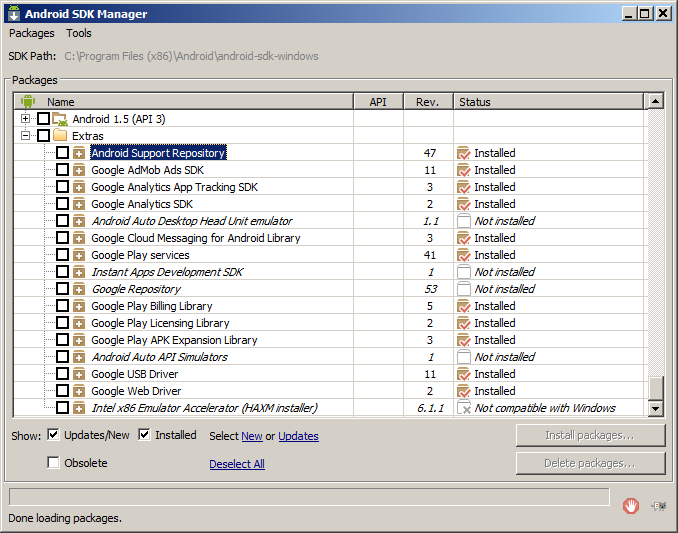Click the loading progress bar
678x533 pixels.
tap(309, 497)
